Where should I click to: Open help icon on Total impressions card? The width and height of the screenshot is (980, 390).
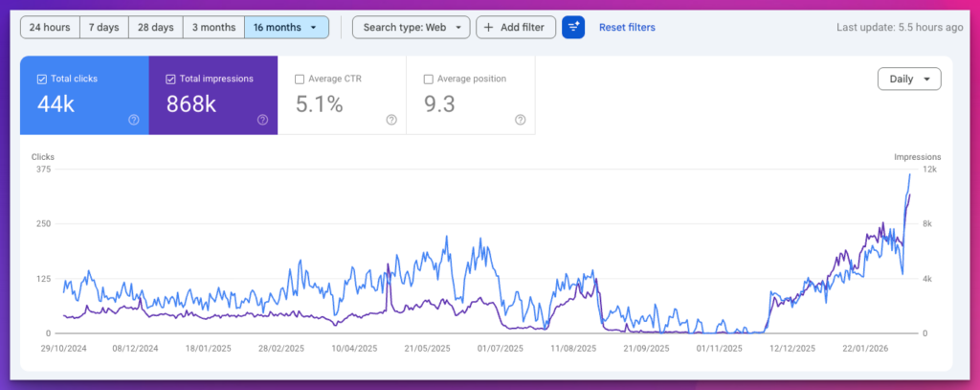pyautogui.click(x=262, y=120)
